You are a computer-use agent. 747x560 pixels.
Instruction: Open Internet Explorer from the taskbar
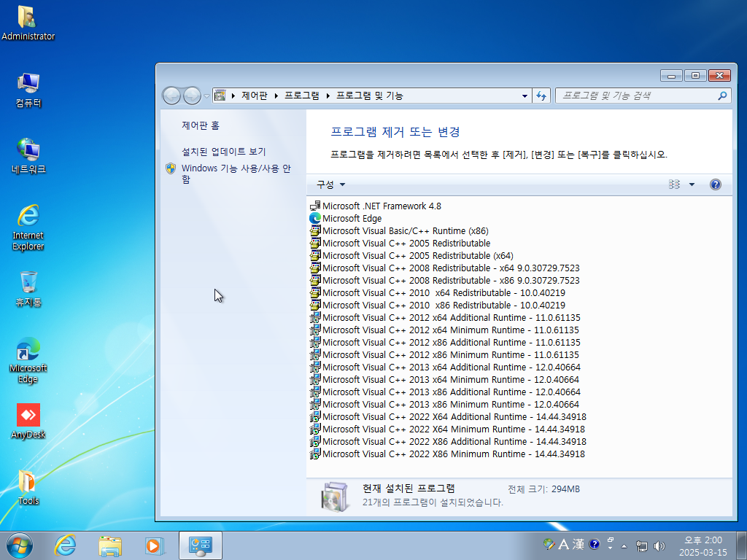click(65, 545)
